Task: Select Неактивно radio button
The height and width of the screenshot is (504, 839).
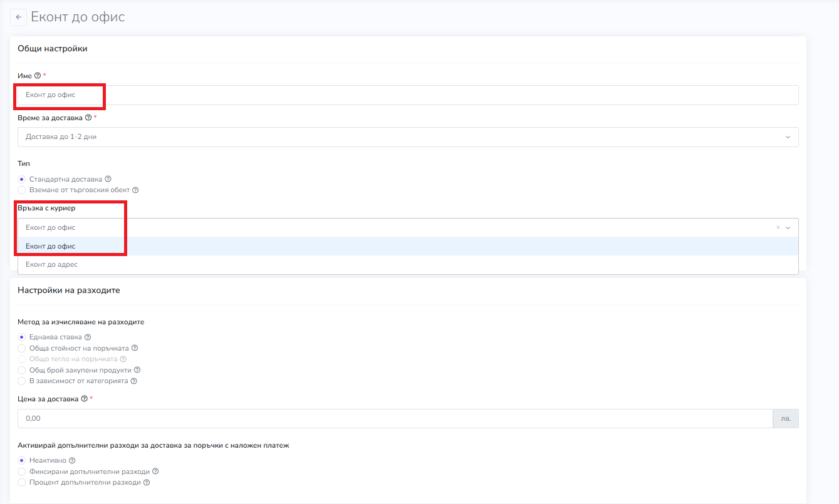Action: (x=22, y=460)
